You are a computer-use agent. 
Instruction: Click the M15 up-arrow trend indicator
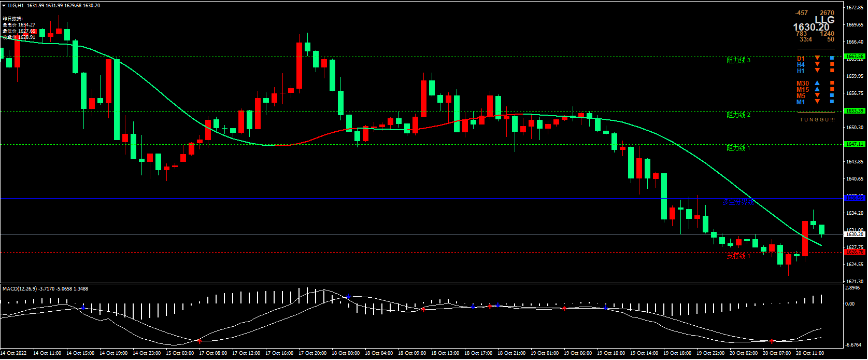[x=817, y=89]
